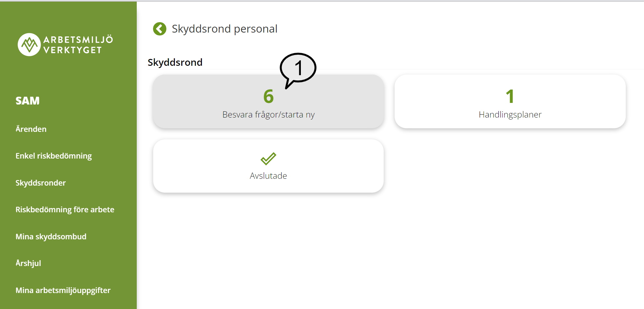This screenshot has height=309, width=644.
Task: Select SAM in the sidebar
Action: coord(27,101)
